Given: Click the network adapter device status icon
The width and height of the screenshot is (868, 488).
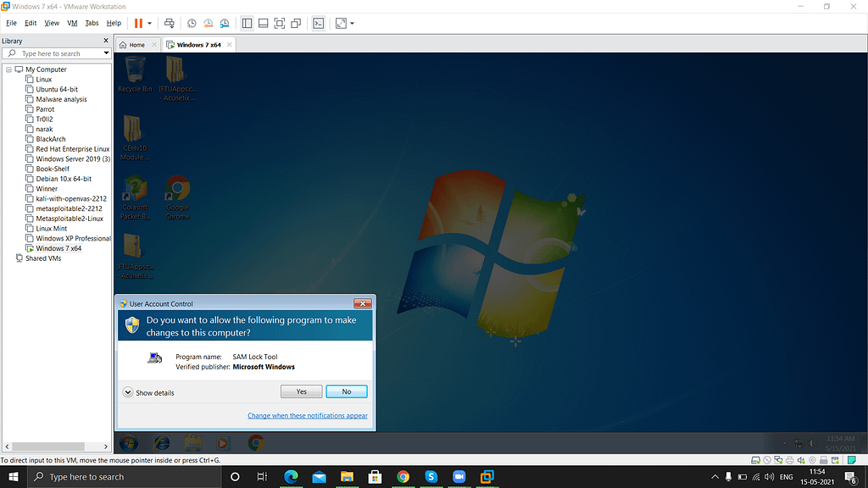Looking at the screenshot, I should coord(778,460).
